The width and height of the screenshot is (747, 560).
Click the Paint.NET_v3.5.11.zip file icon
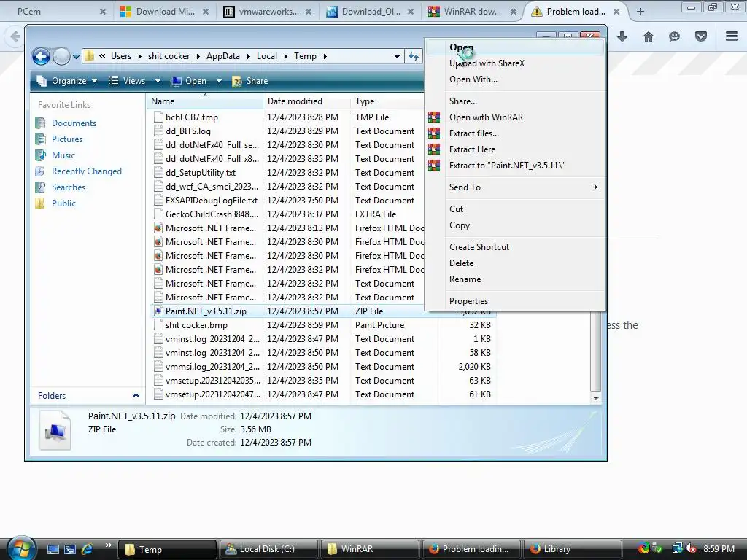[158, 311]
